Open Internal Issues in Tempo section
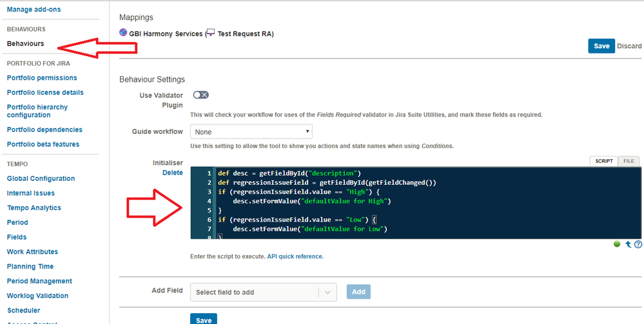Image resolution: width=644 pixels, height=324 pixels. pyautogui.click(x=31, y=193)
